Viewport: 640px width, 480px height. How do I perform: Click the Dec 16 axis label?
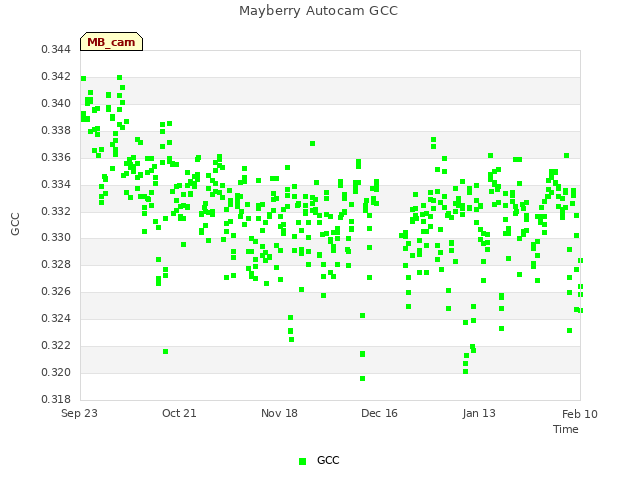pos(379,413)
